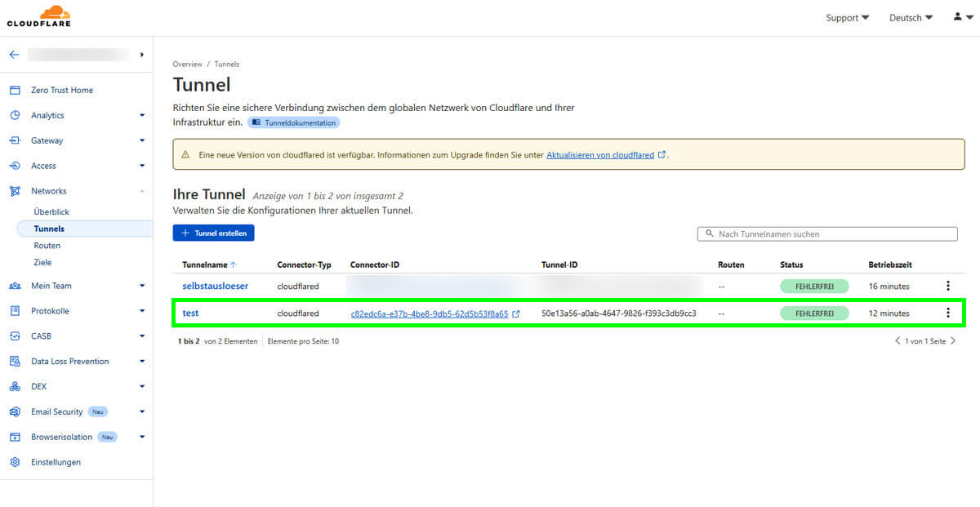The width and height of the screenshot is (980, 507).
Task: Expand the Protokolle menu arrow
Action: tap(142, 311)
